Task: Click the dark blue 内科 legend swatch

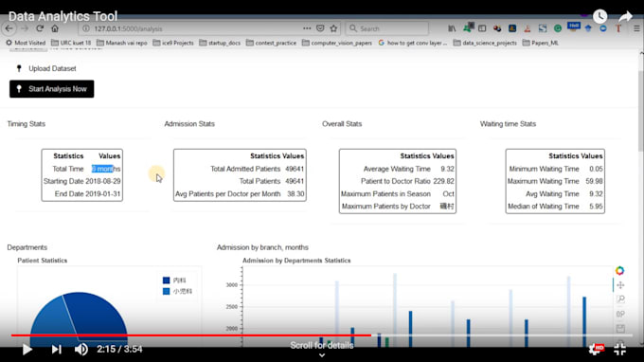Action: [x=166, y=281]
